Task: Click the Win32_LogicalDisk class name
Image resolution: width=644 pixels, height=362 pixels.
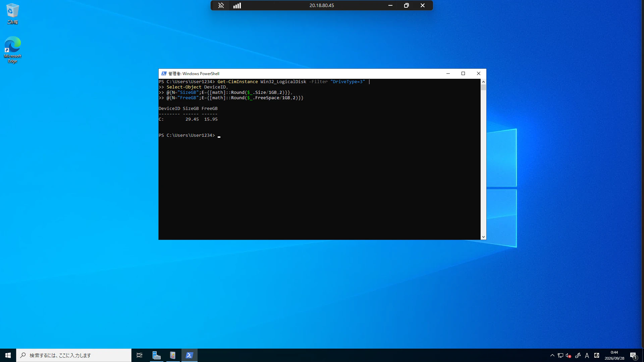Action: pyautogui.click(x=283, y=82)
